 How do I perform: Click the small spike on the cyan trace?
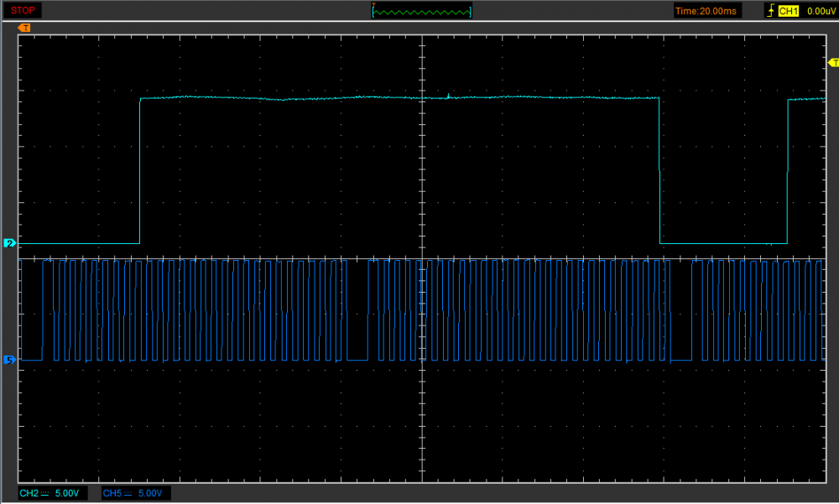tap(448, 95)
